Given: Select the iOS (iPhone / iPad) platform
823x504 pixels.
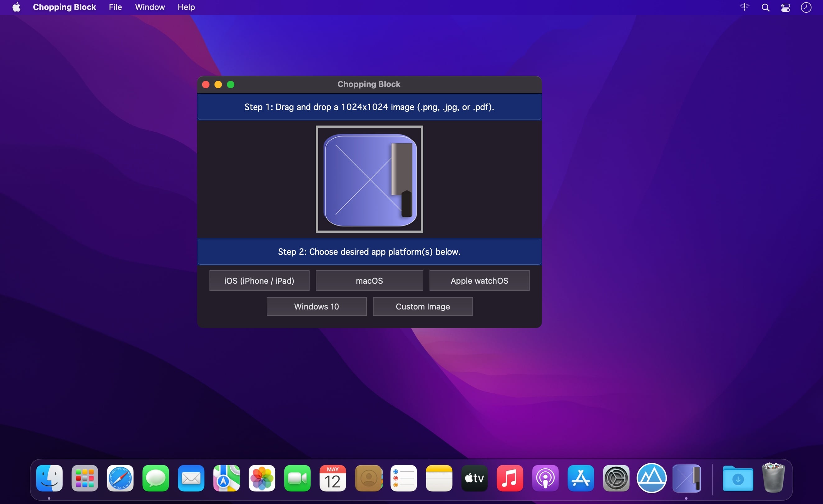Looking at the screenshot, I should (259, 281).
